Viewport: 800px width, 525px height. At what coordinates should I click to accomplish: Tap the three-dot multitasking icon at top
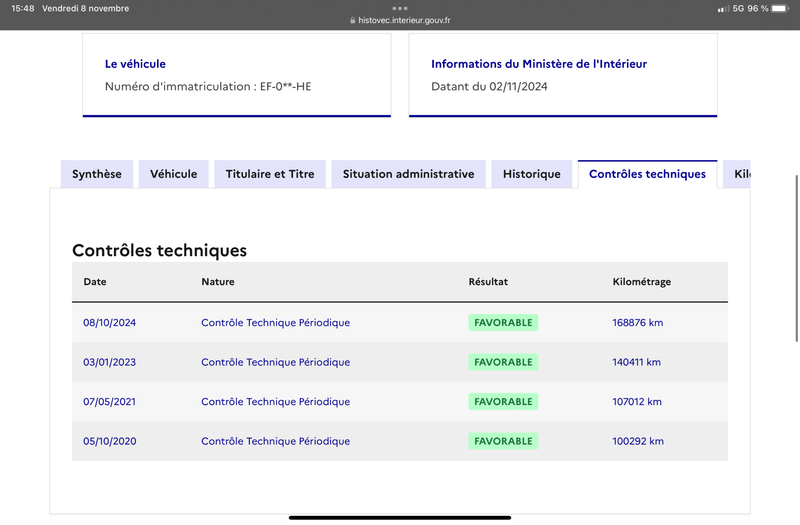[x=400, y=8]
